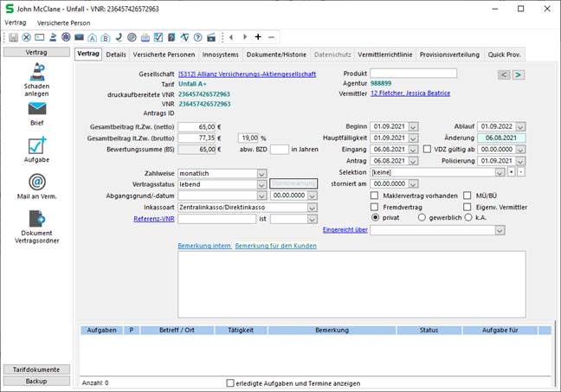Open the Brief envelope icon in sidebar
The image size is (561, 392).
coord(36,109)
